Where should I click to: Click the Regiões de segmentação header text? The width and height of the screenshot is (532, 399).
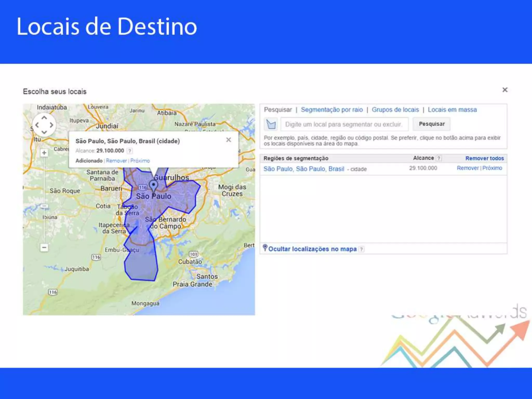tap(296, 158)
